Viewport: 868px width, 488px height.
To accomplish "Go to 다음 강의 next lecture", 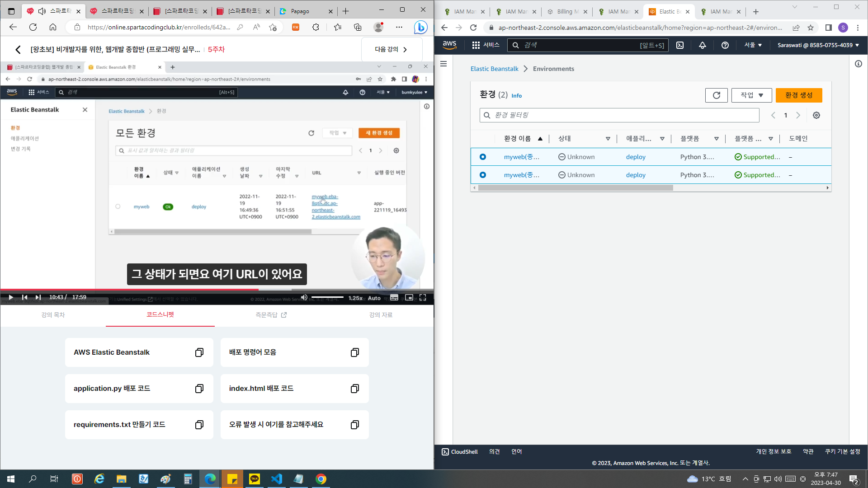I will [x=392, y=49].
